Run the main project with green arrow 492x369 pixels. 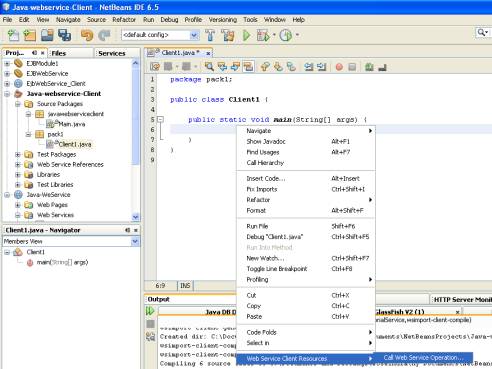click(x=246, y=35)
